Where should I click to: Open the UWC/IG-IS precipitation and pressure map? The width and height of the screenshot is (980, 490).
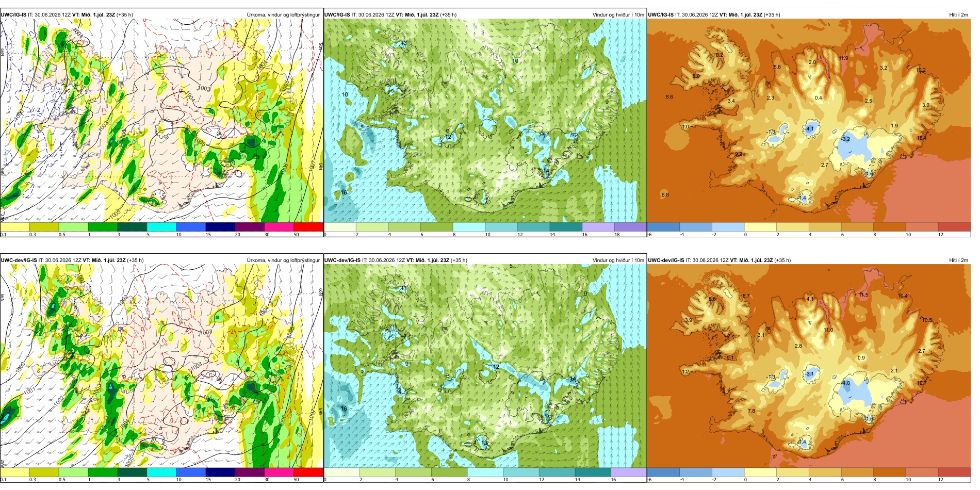pyautogui.click(x=161, y=121)
